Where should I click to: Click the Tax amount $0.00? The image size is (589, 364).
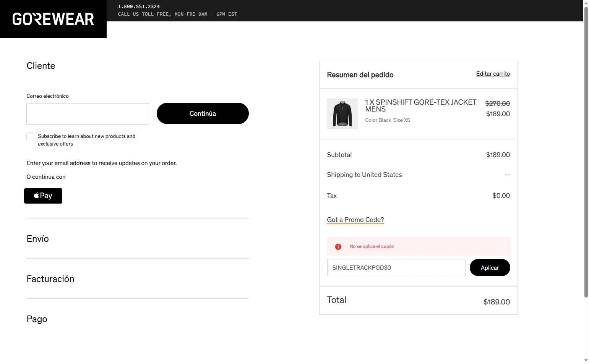point(501,196)
